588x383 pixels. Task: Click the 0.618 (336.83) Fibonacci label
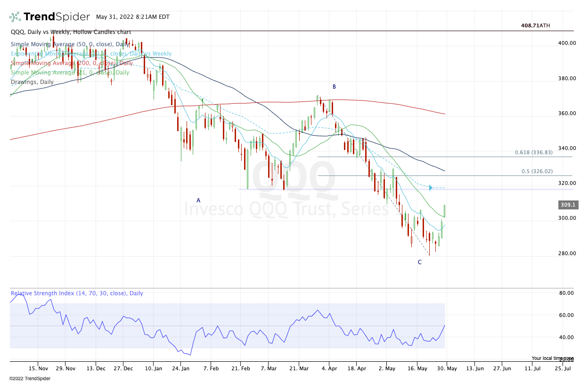tap(533, 153)
